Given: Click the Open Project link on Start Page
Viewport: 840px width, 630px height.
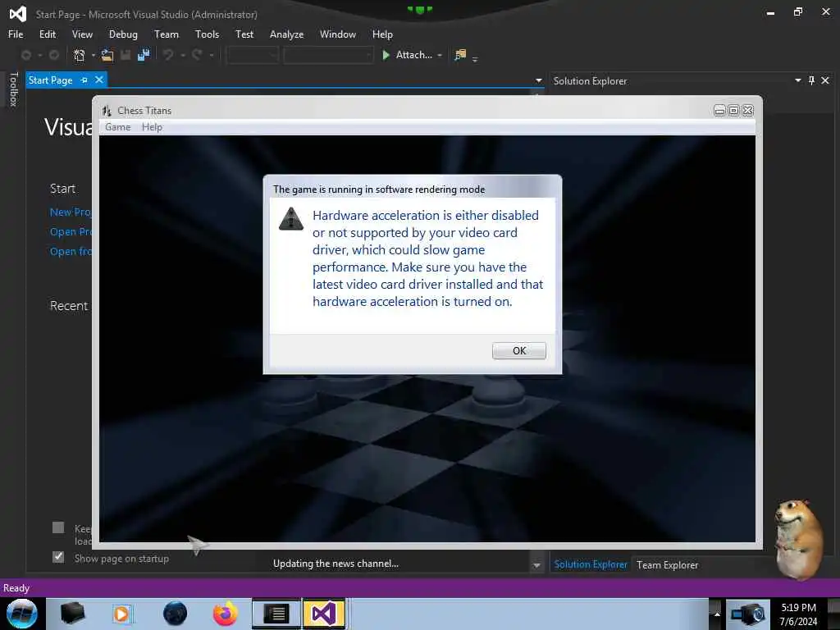Looking at the screenshot, I should pyautogui.click(x=71, y=232).
